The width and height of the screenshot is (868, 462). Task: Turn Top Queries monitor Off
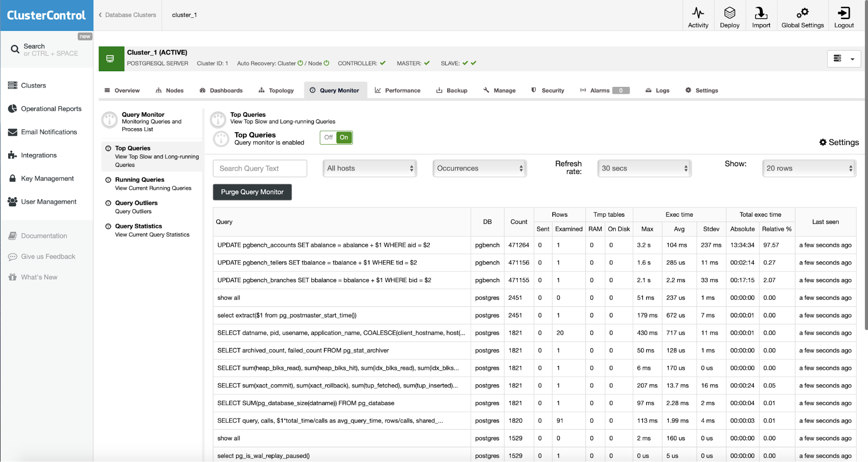pos(328,138)
